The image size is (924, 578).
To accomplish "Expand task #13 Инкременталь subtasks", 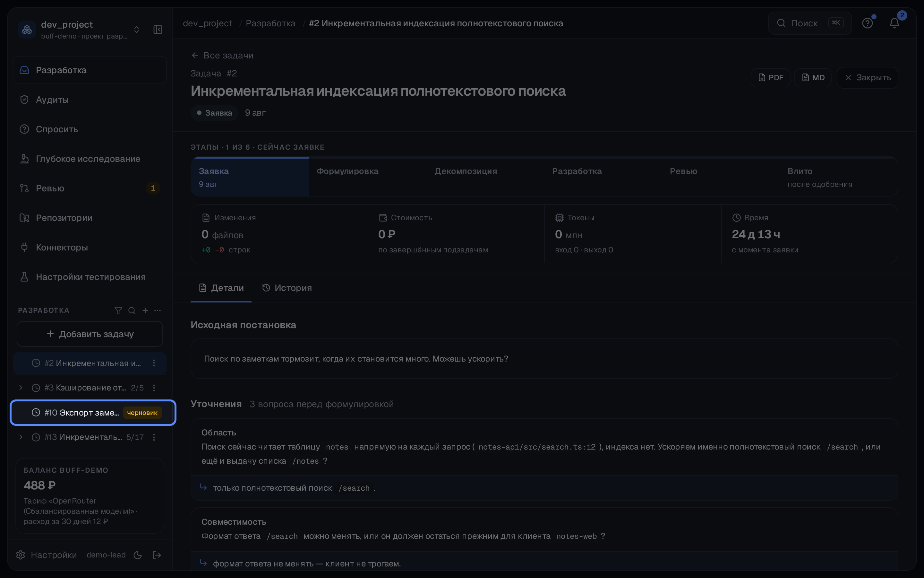I will click(x=21, y=437).
